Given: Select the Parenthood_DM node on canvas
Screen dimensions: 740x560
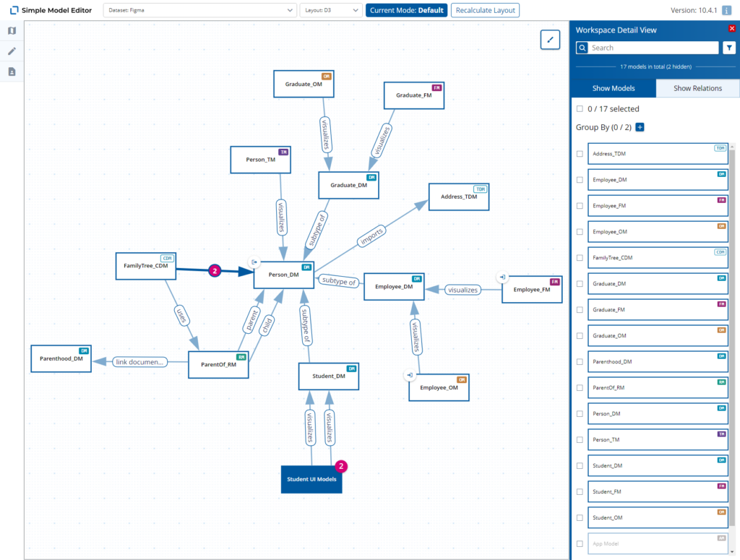Looking at the screenshot, I should pos(61,358).
